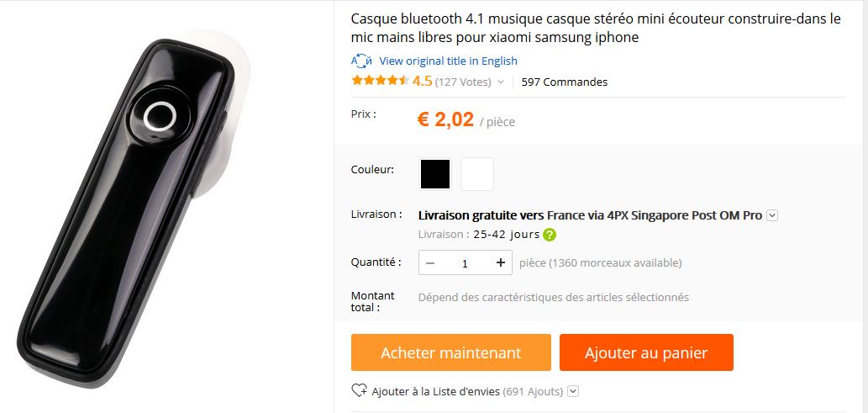Click the wishlist heart icon

tap(359, 391)
